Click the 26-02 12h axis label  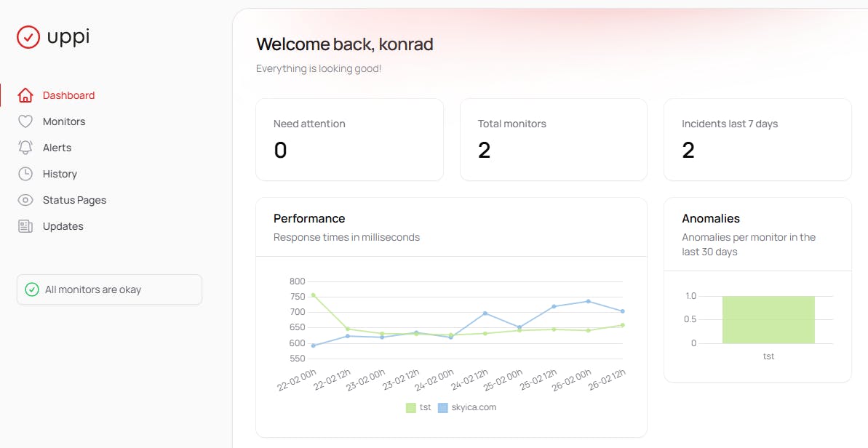(608, 380)
